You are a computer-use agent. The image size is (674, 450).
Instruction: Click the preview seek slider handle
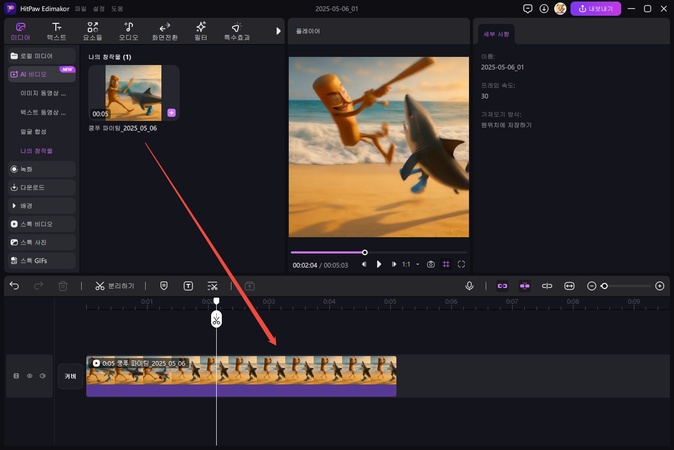(365, 252)
